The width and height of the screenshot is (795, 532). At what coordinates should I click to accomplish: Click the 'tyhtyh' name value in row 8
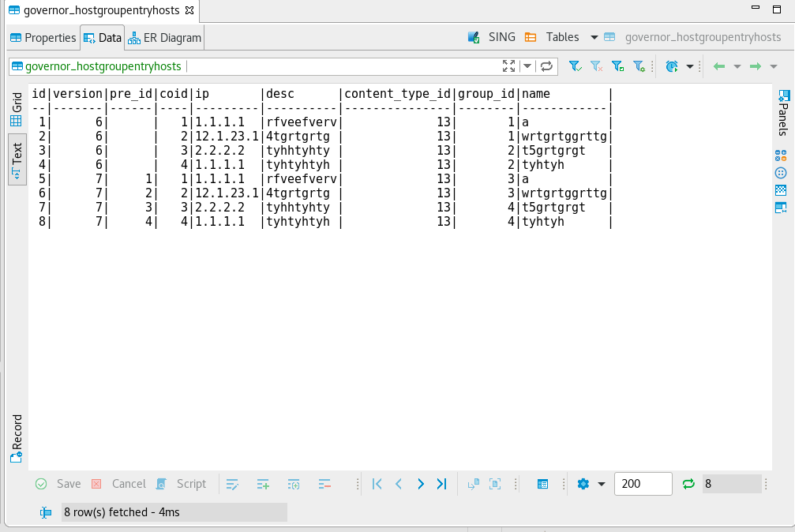pyautogui.click(x=543, y=222)
